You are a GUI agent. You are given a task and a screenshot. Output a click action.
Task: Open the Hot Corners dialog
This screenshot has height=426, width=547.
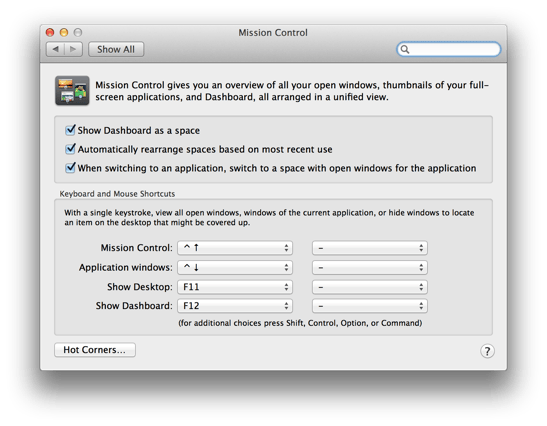click(95, 350)
